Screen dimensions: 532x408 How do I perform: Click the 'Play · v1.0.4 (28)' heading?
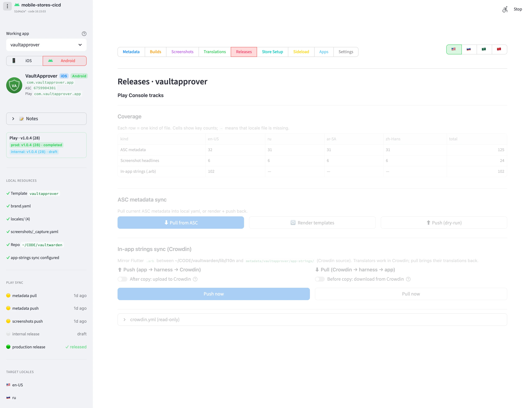click(25, 138)
